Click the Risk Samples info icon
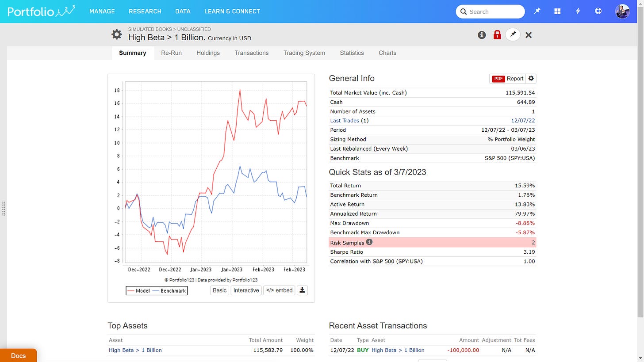This screenshot has width=644, height=362. 369,242
